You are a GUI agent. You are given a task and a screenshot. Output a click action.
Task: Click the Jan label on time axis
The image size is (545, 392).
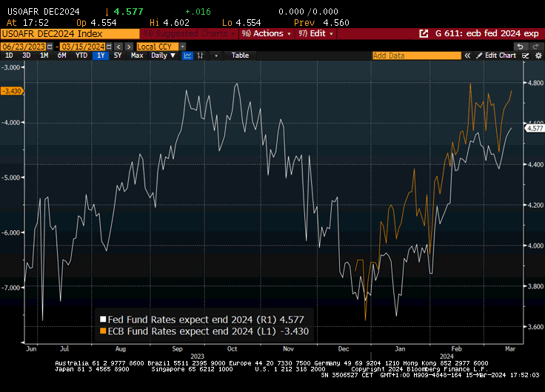coord(400,348)
